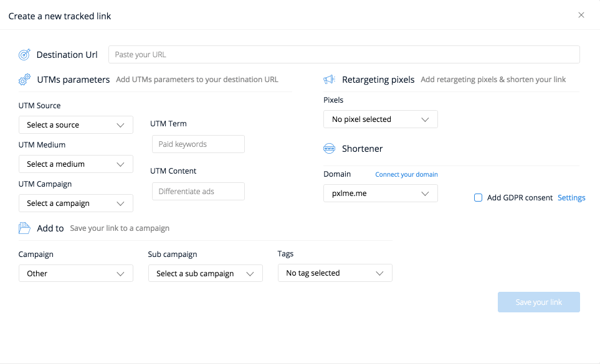Click the UTM Term Paid keywords field
Image resolution: width=600 pixels, height=364 pixels.
198,144
